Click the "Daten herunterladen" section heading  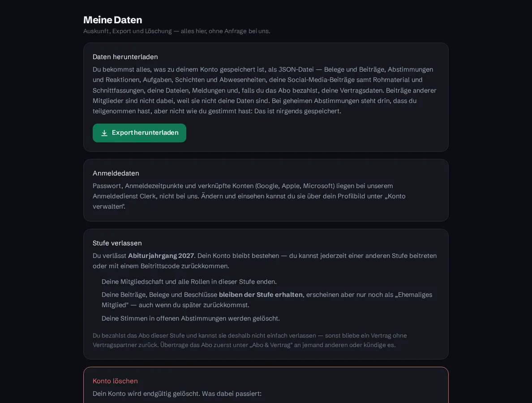pos(125,57)
